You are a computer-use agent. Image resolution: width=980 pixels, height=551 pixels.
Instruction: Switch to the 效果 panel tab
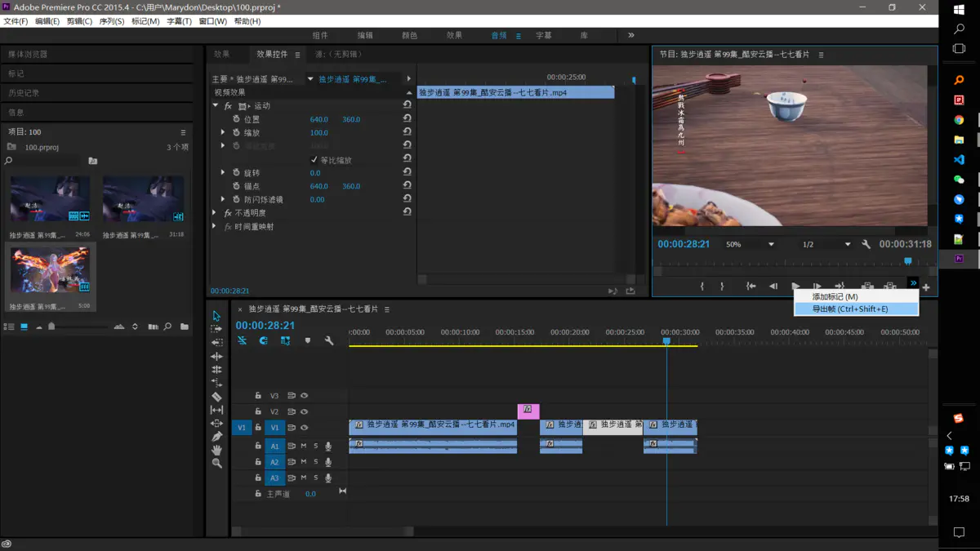tap(221, 54)
